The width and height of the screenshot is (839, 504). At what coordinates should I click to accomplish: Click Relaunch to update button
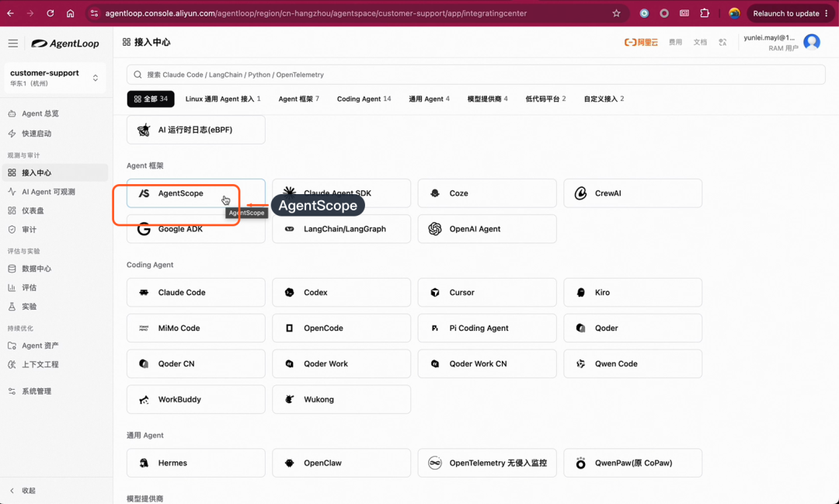point(790,13)
